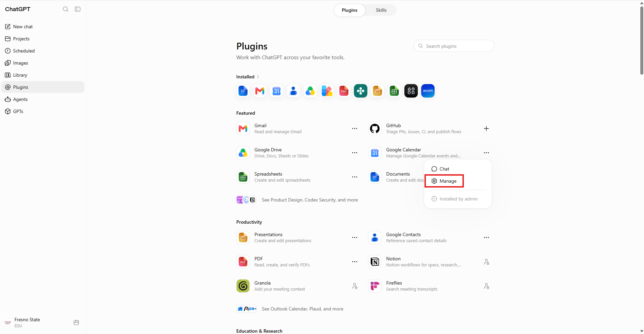Open the installed Google Contacts icon
The image size is (644, 334).
(x=293, y=91)
